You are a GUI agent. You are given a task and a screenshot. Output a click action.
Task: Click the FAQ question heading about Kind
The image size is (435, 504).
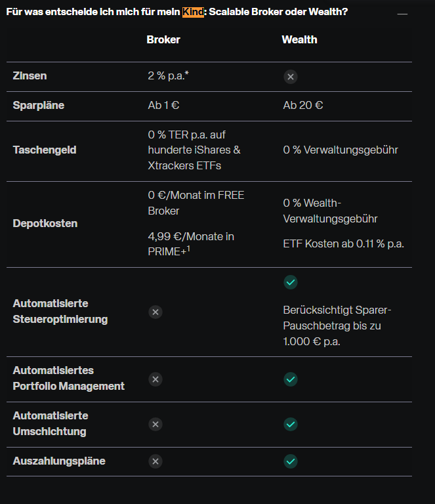(x=177, y=12)
